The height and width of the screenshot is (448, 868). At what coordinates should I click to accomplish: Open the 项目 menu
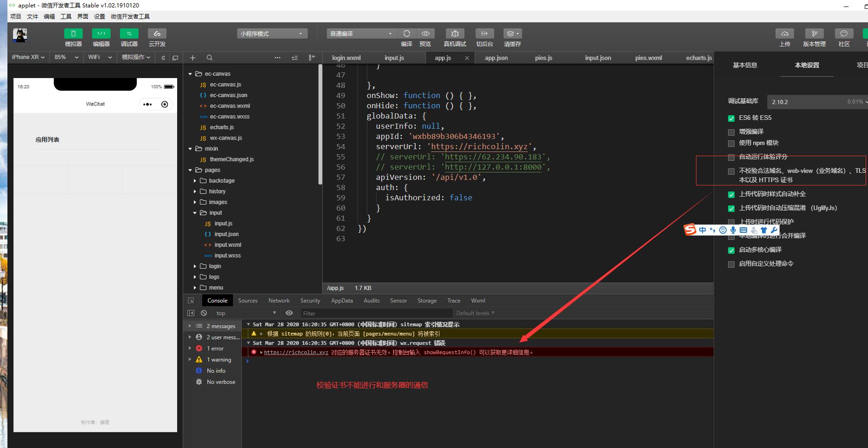[16, 16]
